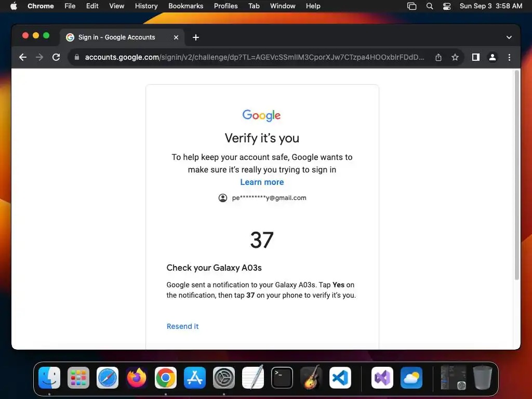Open Visual Studio Code from the Dock
Viewport: 532px width, 399px height.
click(340, 378)
